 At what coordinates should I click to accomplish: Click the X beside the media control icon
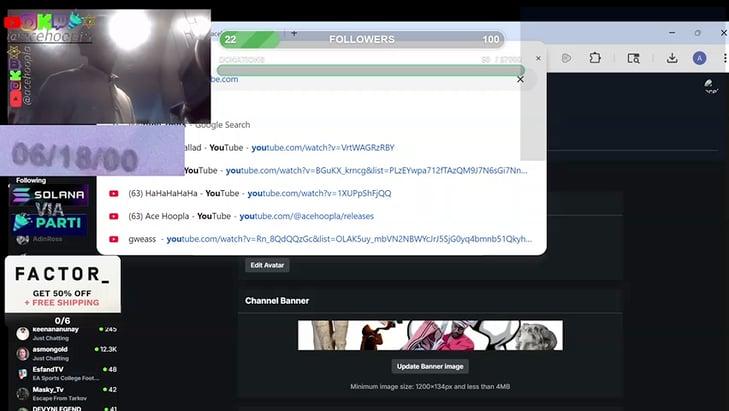pyautogui.click(x=538, y=58)
